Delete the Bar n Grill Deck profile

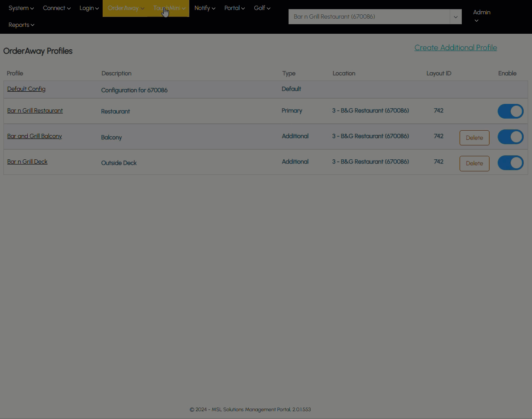pyautogui.click(x=474, y=164)
